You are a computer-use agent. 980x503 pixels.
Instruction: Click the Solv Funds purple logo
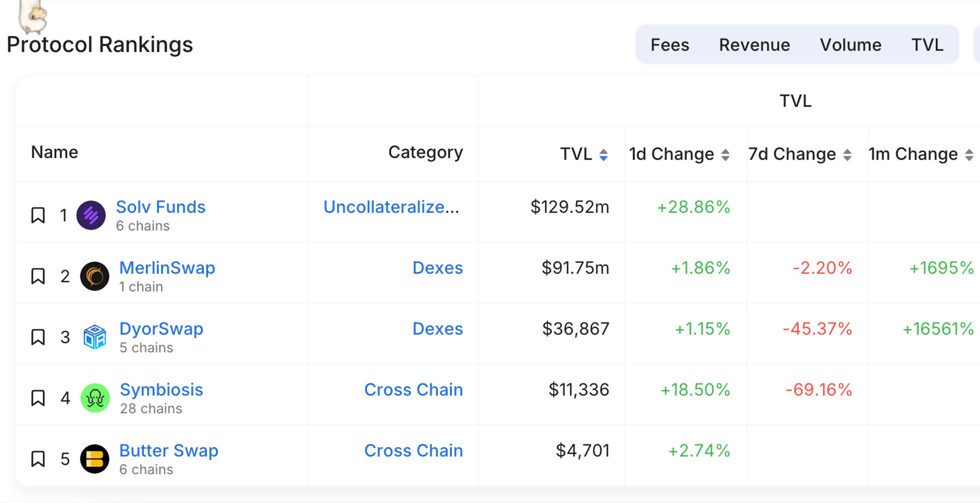click(x=91, y=216)
